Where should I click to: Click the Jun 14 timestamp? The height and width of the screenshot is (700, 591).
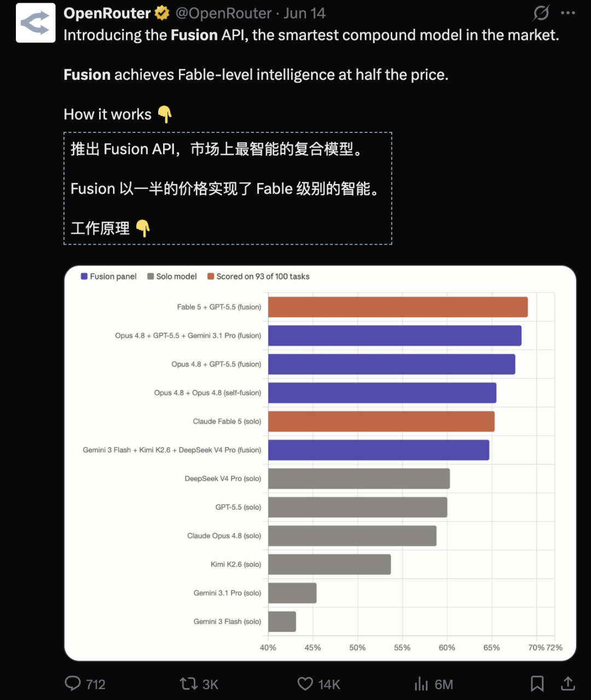tap(304, 13)
